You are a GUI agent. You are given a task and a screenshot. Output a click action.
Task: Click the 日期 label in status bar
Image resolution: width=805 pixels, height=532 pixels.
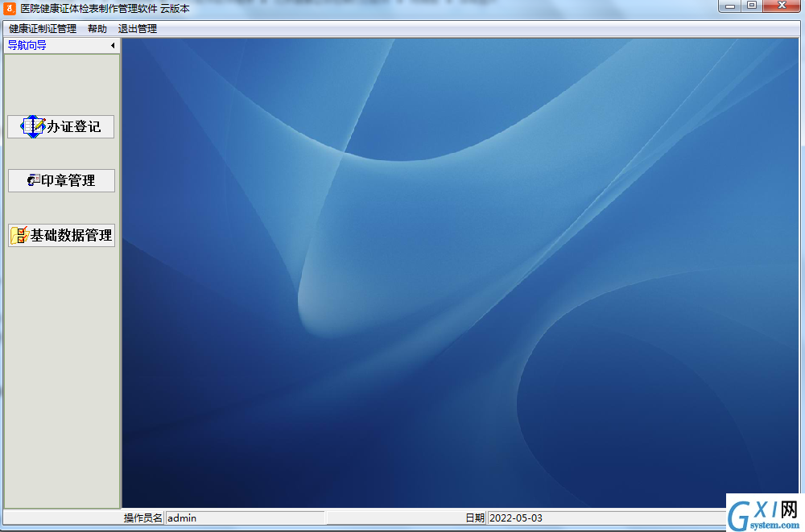click(x=475, y=518)
